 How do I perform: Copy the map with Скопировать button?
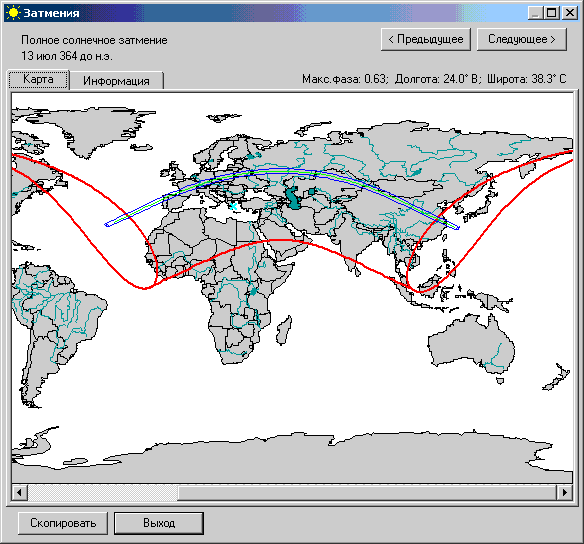[63, 523]
